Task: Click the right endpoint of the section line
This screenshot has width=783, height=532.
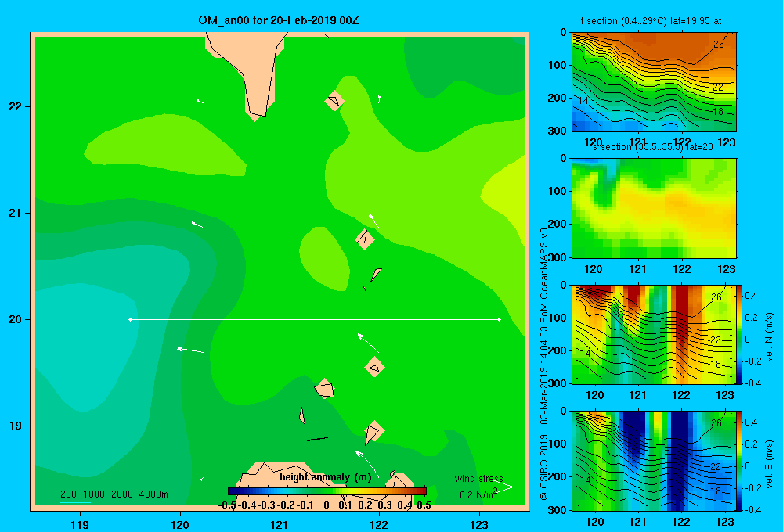Action: click(500, 319)
